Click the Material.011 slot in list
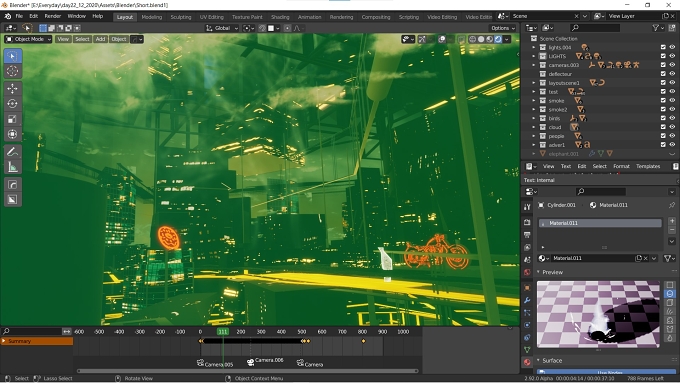The height and width of the screenshot is (383, 680). (600, 223)
